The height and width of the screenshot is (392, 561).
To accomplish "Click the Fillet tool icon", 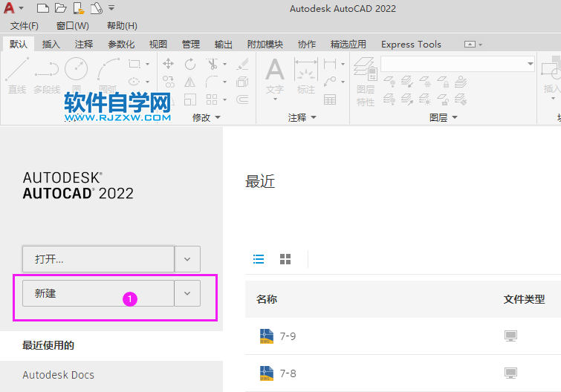I will coord(213,82).
